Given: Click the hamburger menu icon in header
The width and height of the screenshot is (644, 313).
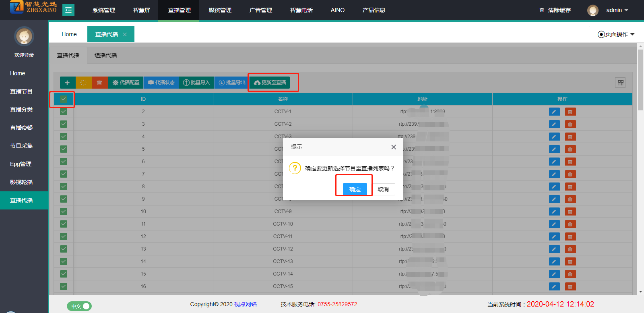Looking at the screenshot, I should [68, 10].
